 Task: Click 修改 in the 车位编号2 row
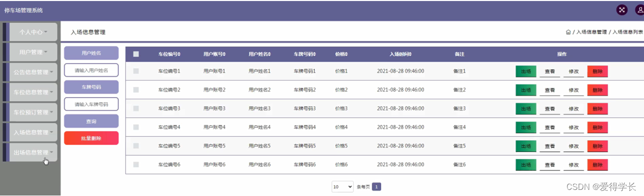point(574,90)
